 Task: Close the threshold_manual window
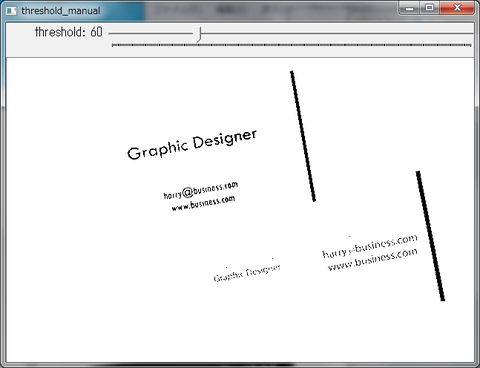pyautogui.click(x=457, y=8)
